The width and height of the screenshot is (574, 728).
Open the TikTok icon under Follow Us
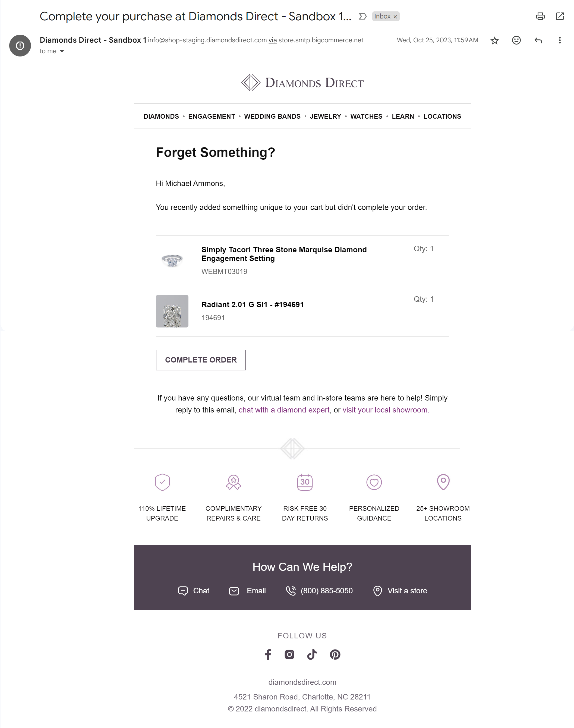coord(312,654)
